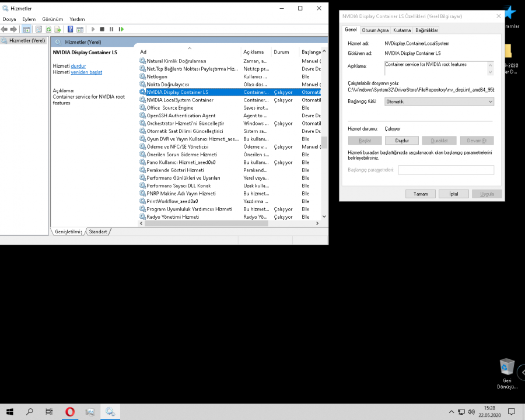
Task: Click the volume speaker icon in tray
Action: (x=471, y=412)
